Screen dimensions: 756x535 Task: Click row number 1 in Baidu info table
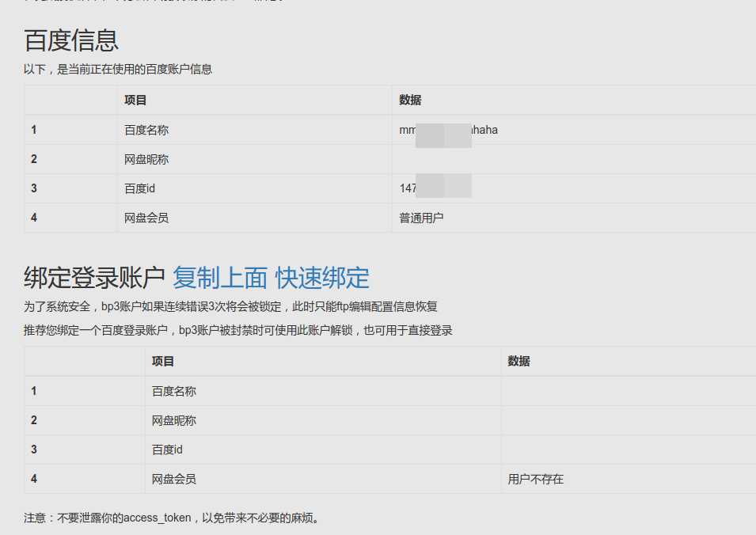(34, 130)
